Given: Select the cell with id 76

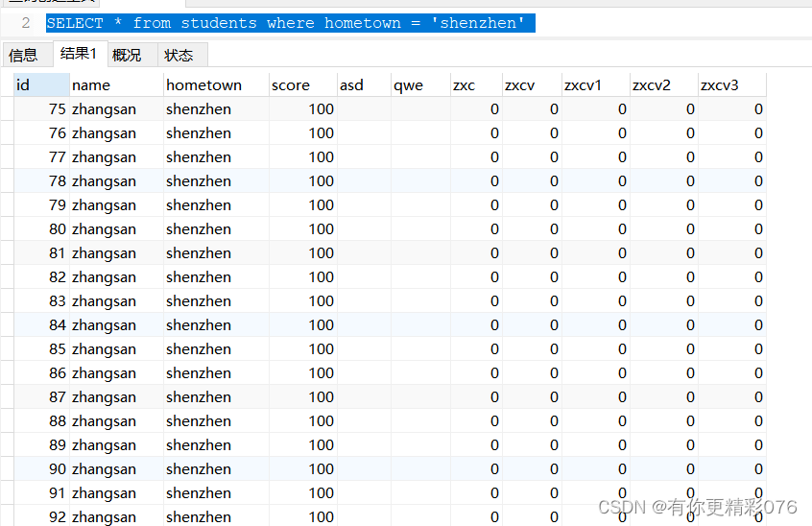Looking at the screenshot, I should pyautogui.click(x=41, y=133).
